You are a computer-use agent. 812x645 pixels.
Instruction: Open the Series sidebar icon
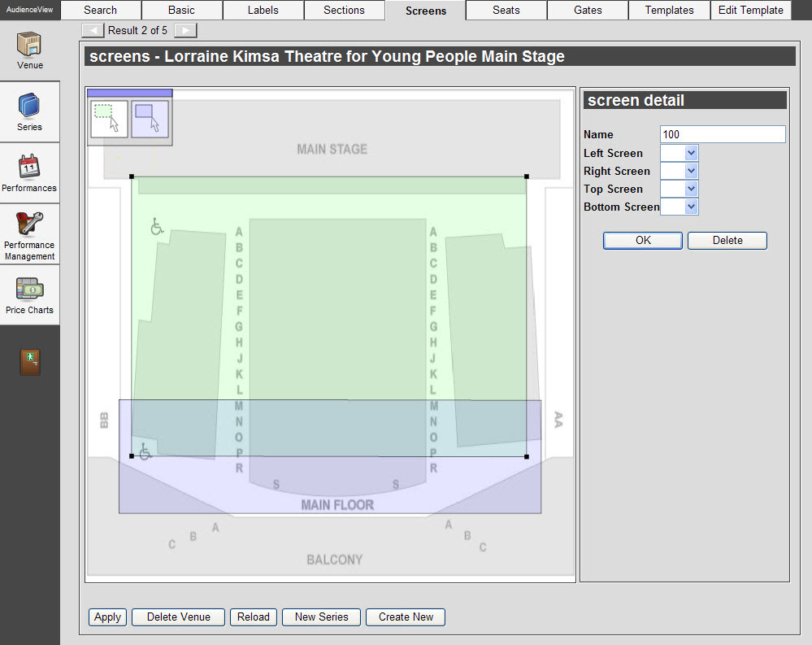[29, 111]
